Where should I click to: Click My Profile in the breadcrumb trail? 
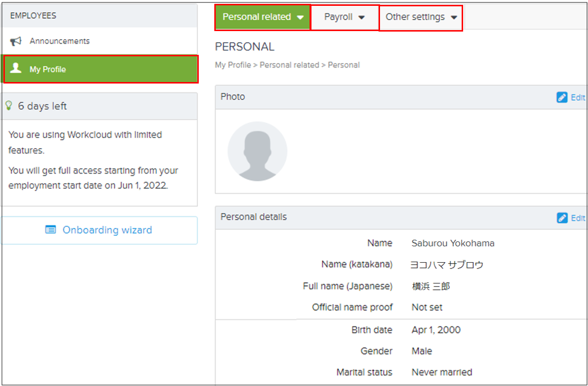[233, 65]
